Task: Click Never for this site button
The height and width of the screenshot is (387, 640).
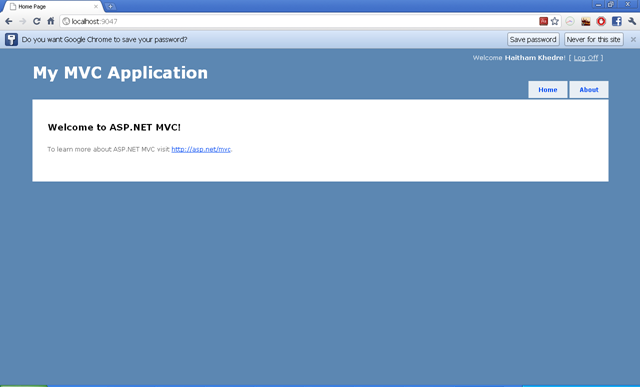Action: [x=593, y=40]
